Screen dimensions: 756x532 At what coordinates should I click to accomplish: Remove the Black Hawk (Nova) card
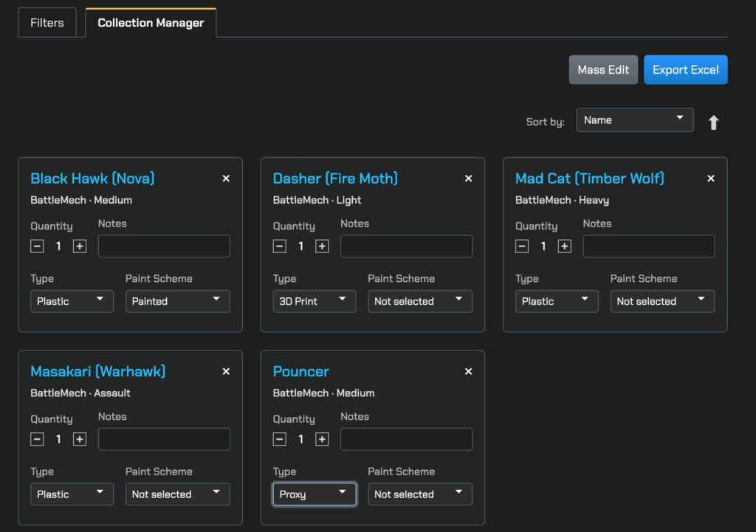click(x=226, y=179)
